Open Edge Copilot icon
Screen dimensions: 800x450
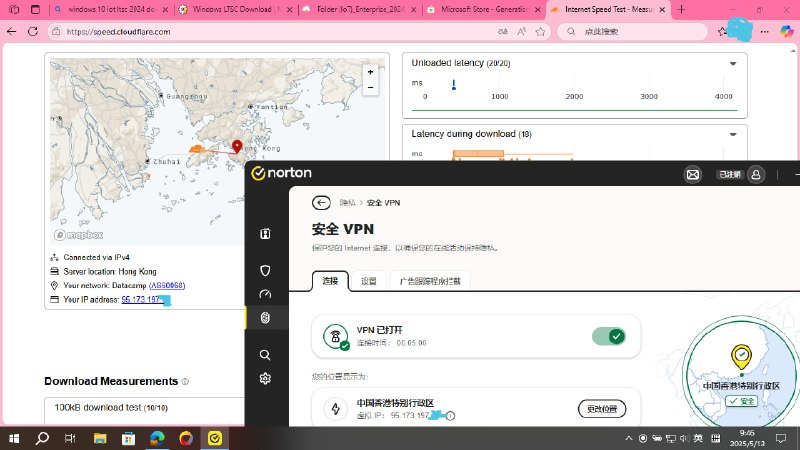coord(787,32)
